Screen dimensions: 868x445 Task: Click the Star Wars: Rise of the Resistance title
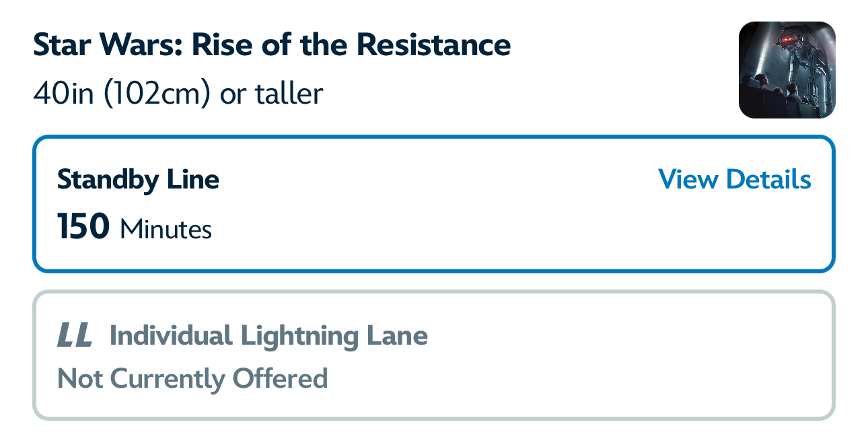click(271, 45)
